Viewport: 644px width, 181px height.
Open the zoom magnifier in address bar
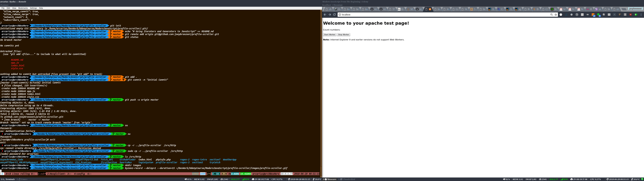pyautogui.click(x=551, y=15)
